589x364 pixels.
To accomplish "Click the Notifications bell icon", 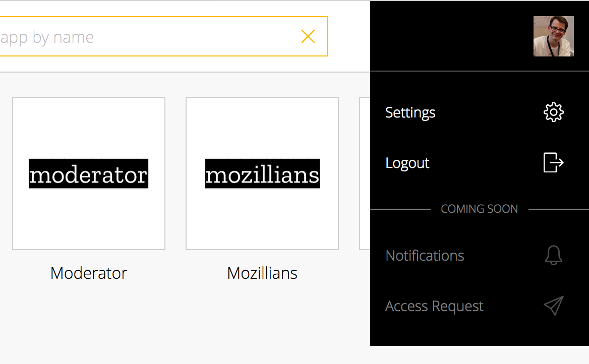I will tap(553, 256).
